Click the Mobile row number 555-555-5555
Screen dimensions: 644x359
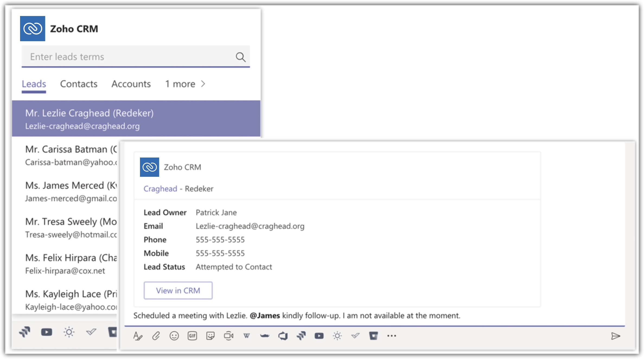coord(220,253)
